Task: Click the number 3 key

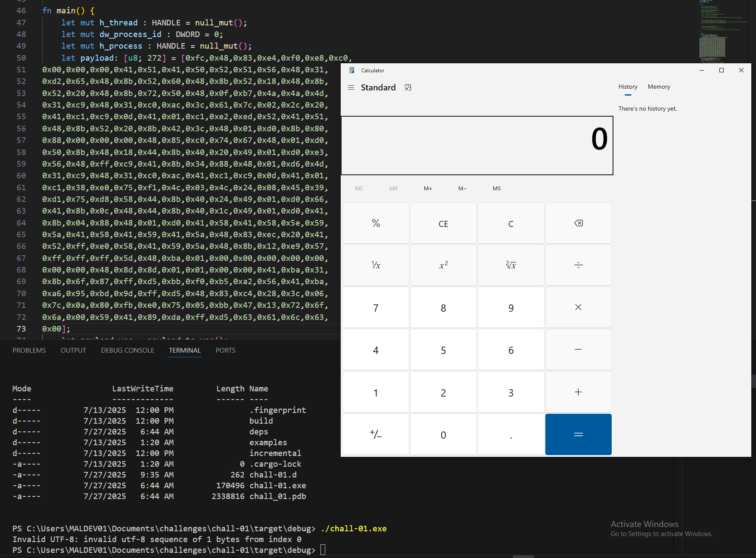Action: click(511, 392)
